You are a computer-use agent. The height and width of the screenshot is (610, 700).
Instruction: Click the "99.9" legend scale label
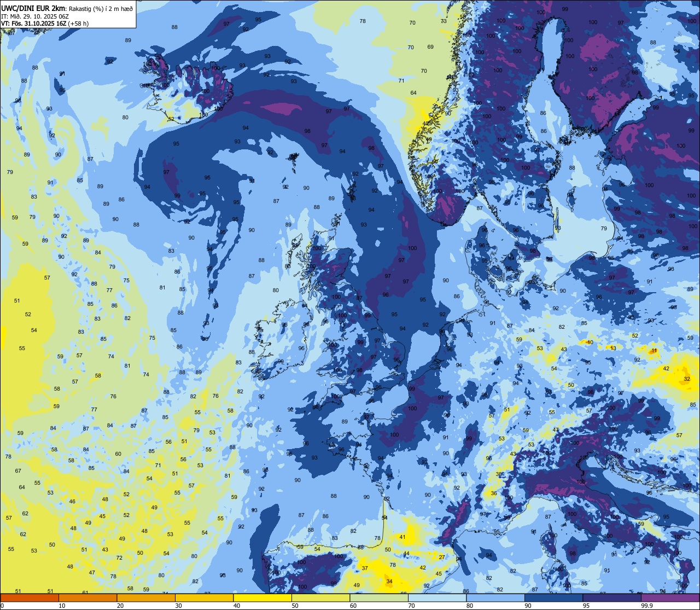647,606
